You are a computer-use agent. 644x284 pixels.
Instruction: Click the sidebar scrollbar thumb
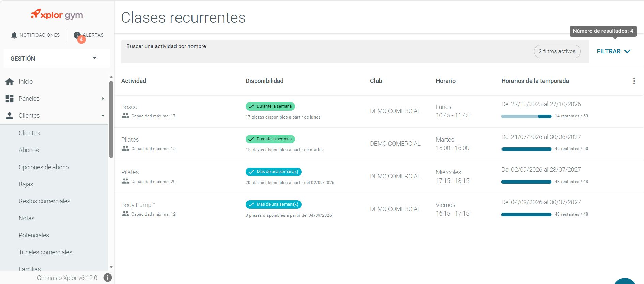point(111,120)
